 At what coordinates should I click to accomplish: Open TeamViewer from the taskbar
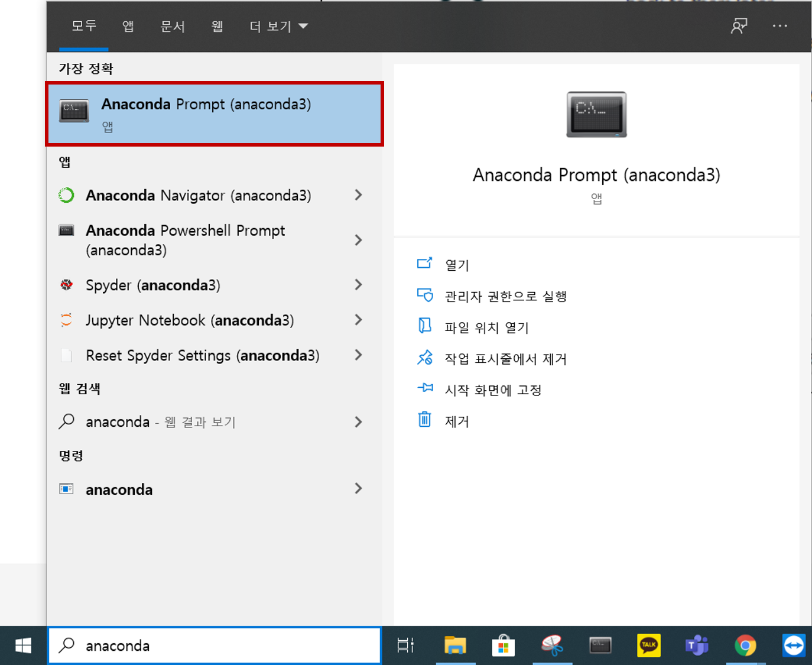(794, 645)
